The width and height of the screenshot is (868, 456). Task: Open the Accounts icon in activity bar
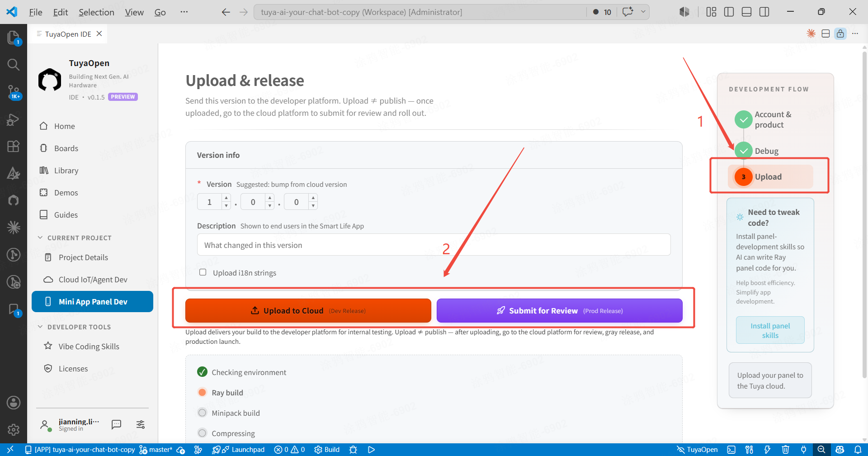14,403
